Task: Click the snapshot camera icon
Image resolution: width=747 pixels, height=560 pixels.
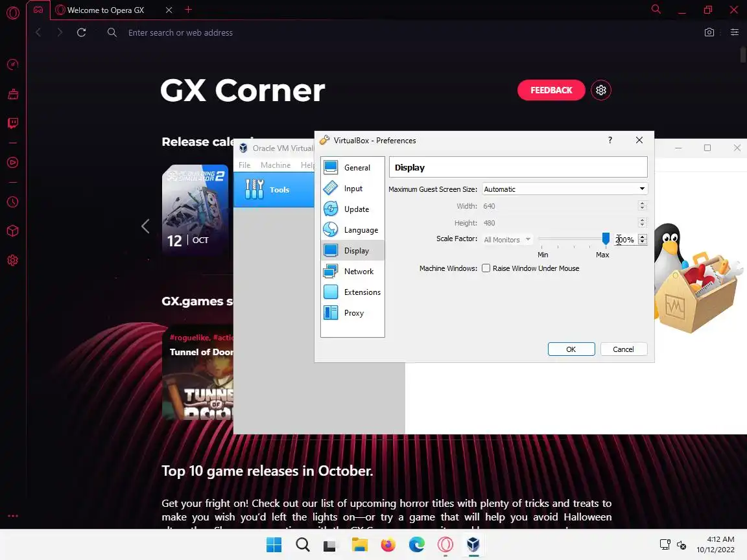Action: (709, 32)
